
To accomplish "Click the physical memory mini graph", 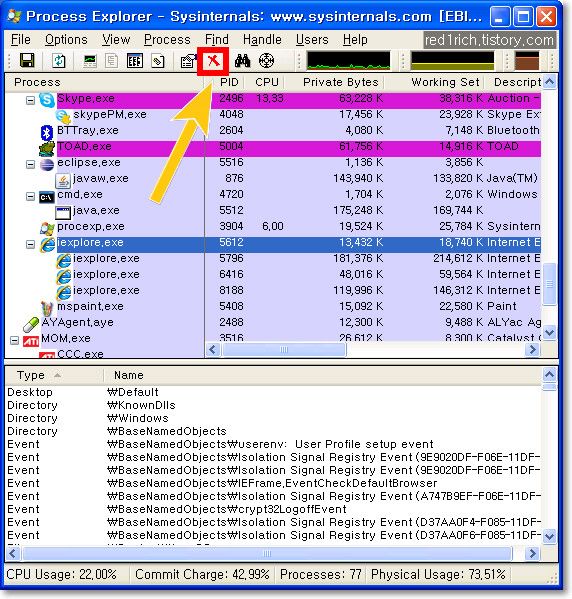I will tap(527, 60).
